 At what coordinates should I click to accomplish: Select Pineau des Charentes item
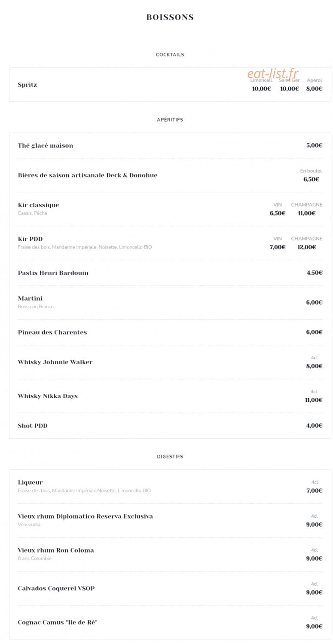pyautogui.click(x=52, y=332)
